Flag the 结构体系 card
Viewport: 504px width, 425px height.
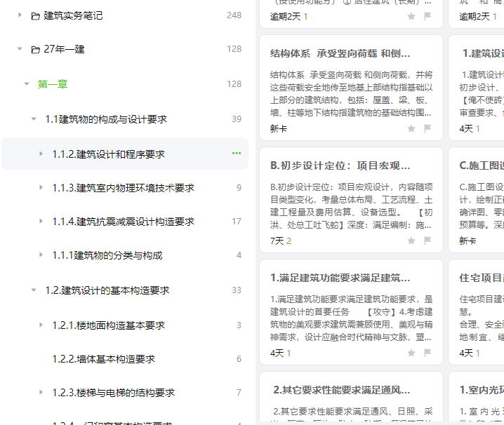427,128
